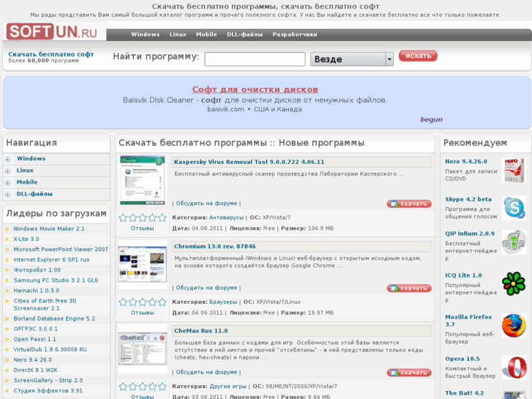Open the Nero 9.4.26.0 box icon
Viewport: 532px width, 399px height.
coord(514,171)
